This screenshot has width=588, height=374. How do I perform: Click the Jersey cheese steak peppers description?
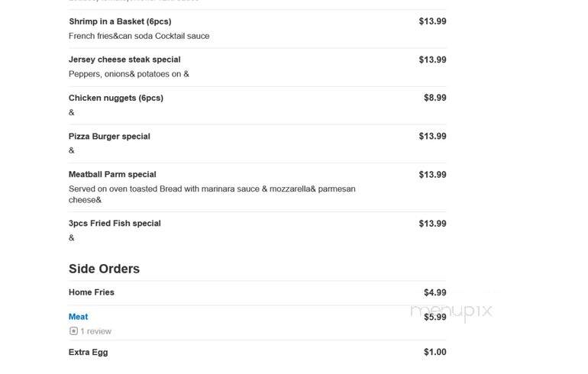tap(128, 74)
